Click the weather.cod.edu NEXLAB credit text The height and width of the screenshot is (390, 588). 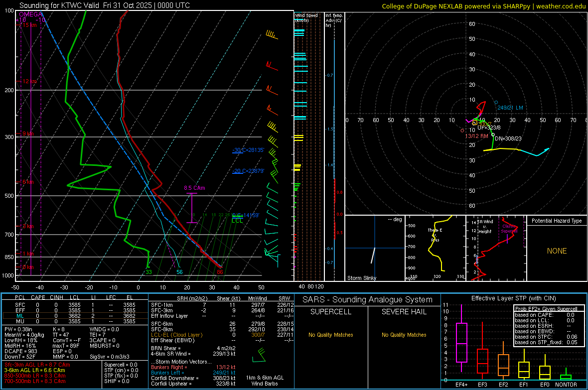coord(483,6)
